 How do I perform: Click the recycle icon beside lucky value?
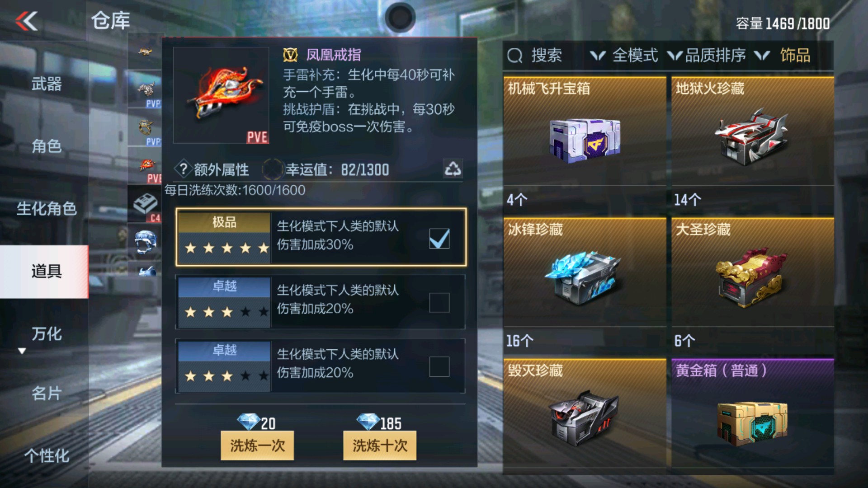453,169
